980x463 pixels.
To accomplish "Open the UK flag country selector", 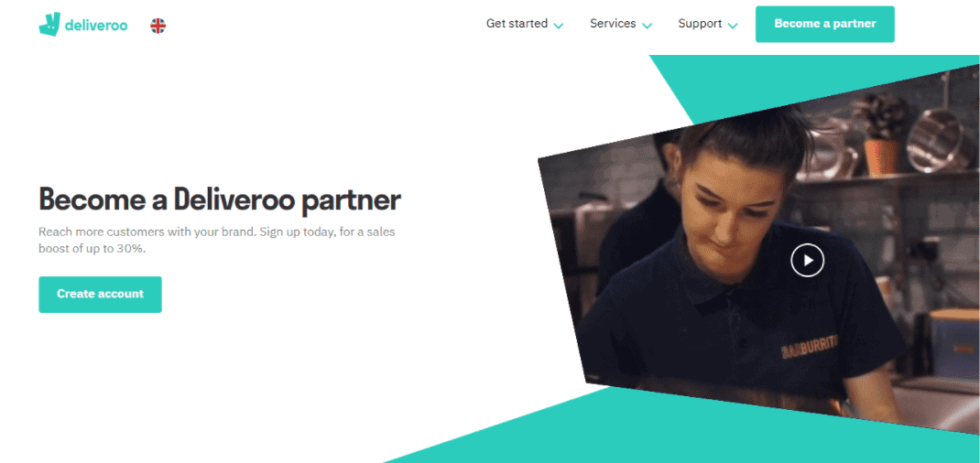I will pyautogui.click(x=158, y=26).
